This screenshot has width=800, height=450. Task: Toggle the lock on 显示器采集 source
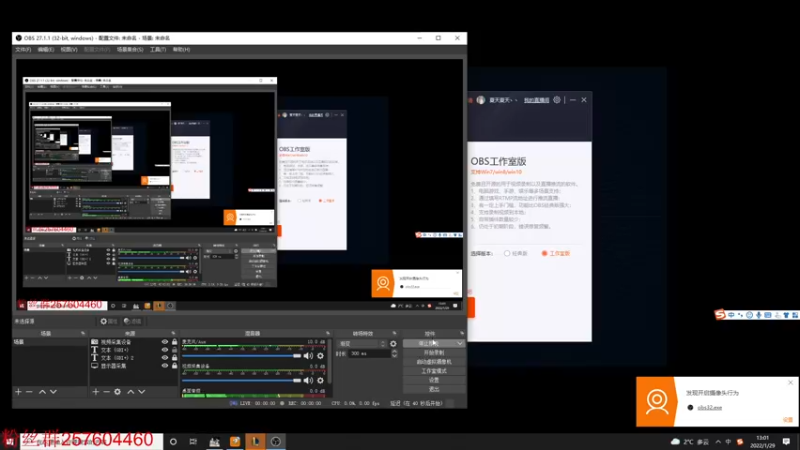point(174,366)
